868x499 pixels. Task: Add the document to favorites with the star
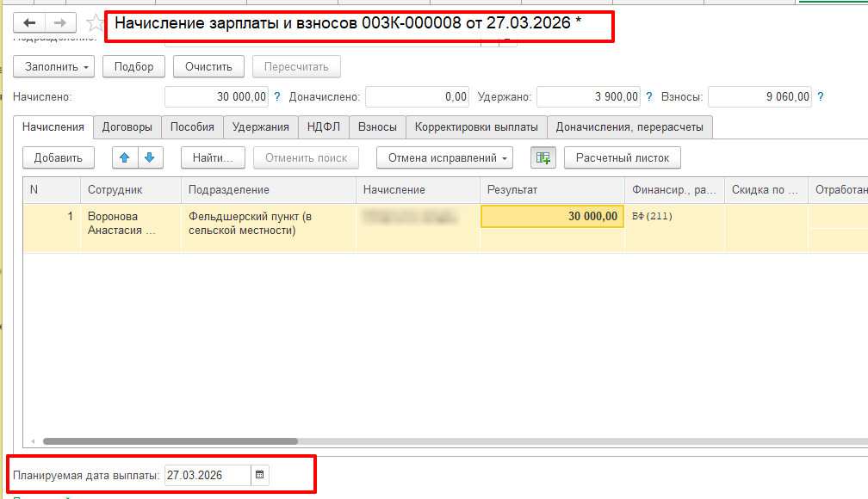pyautogui.click(x=95, y=24)
